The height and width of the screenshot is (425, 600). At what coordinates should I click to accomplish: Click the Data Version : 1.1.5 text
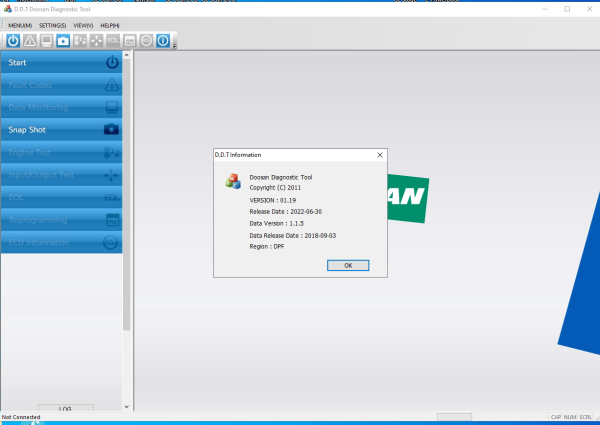pyautogui.click(x=277, y=223)
